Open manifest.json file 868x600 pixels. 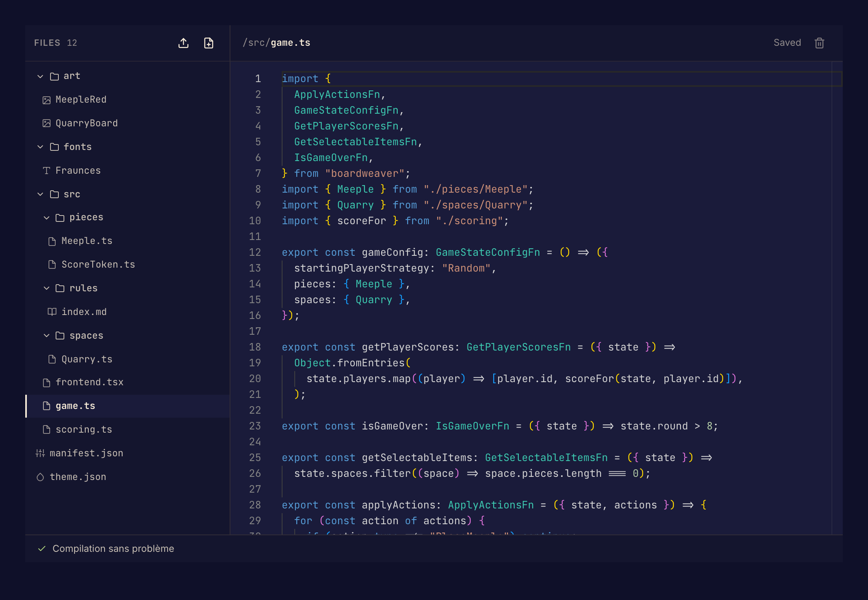coord(128,453)
